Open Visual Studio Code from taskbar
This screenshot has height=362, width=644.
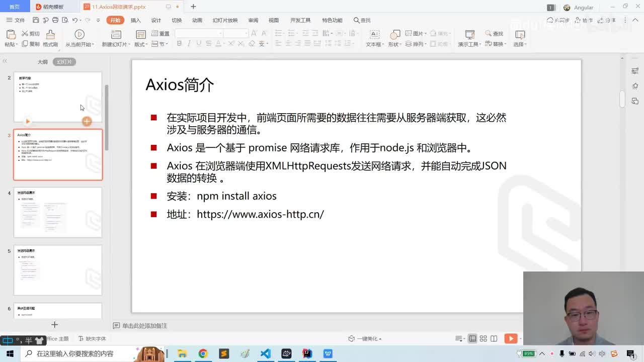tap(265, 353)
